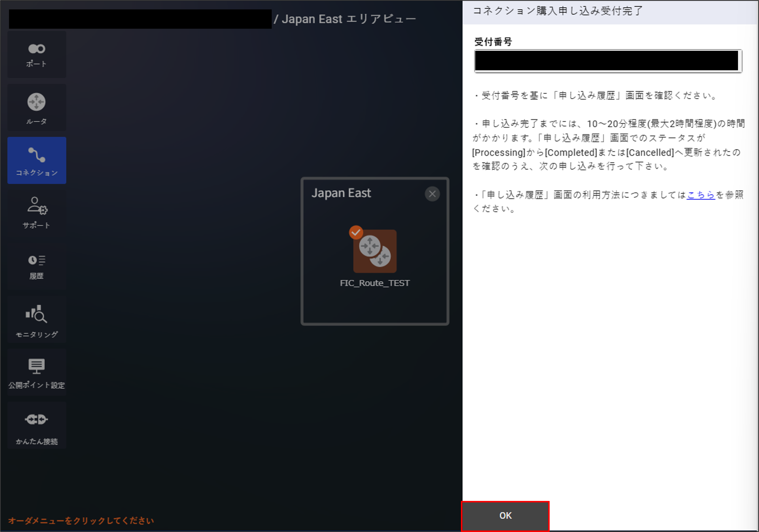Open 公開ポイント設定 menu
This screenshot has width=759, height=532.
tap(37, 372)
